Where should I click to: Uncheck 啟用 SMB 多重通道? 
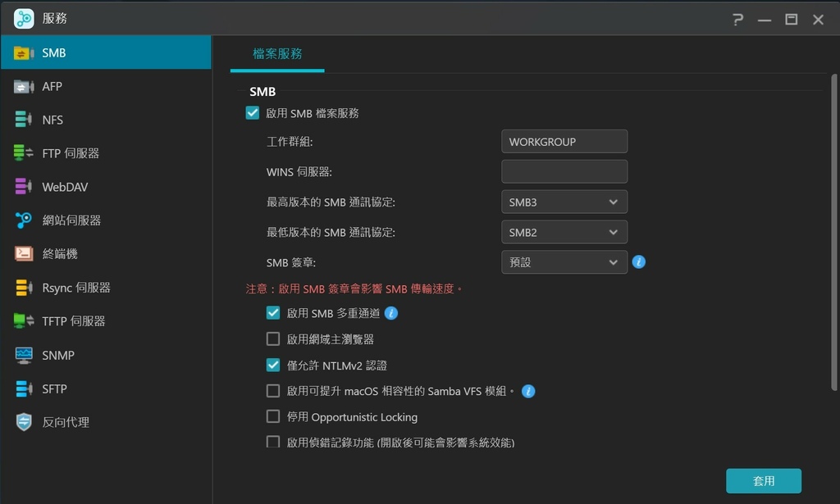273,313
